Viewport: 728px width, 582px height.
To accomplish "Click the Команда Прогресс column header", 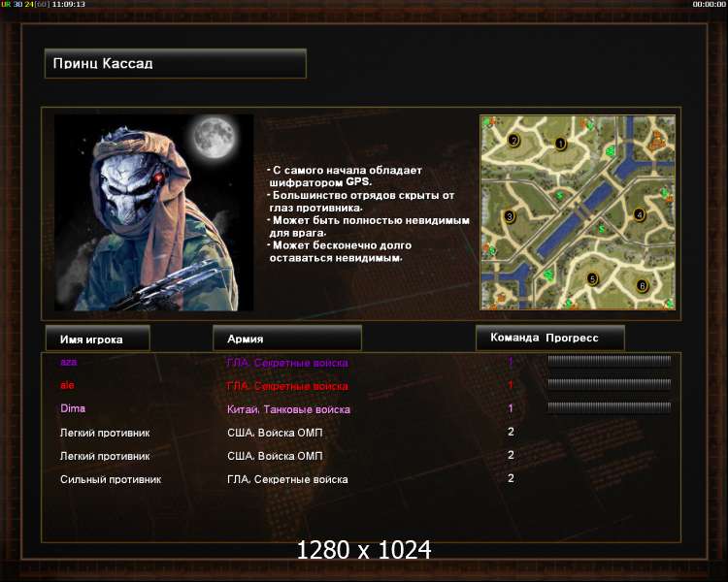I will coord(550,338).
